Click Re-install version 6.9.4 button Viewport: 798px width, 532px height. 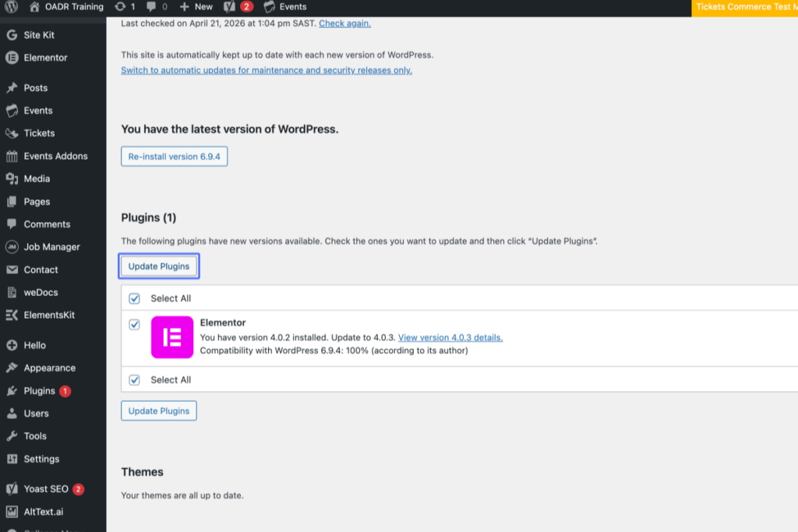pyautogui.click(x=174, y=156)
